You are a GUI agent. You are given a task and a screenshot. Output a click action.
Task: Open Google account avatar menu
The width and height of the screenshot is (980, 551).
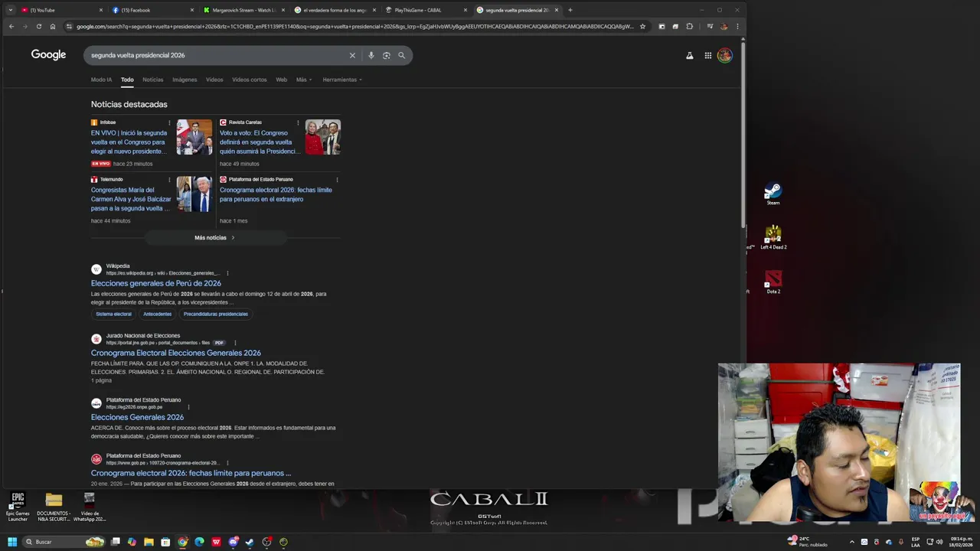(725, 55)
